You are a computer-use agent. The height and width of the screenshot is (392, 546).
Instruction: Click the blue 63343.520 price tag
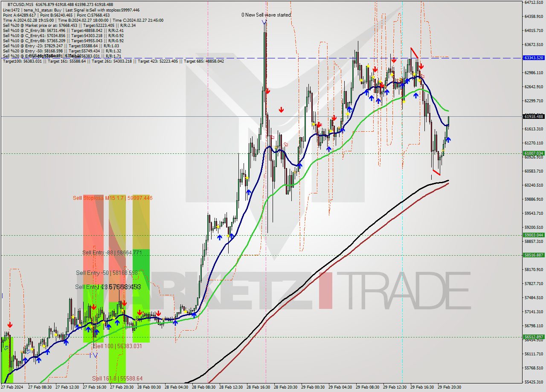click(533, 58)
